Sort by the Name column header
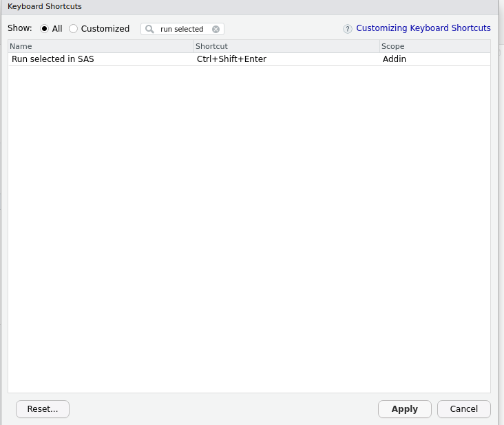The height and width of the screenshot is (425, 504). (x=101, y=46)
